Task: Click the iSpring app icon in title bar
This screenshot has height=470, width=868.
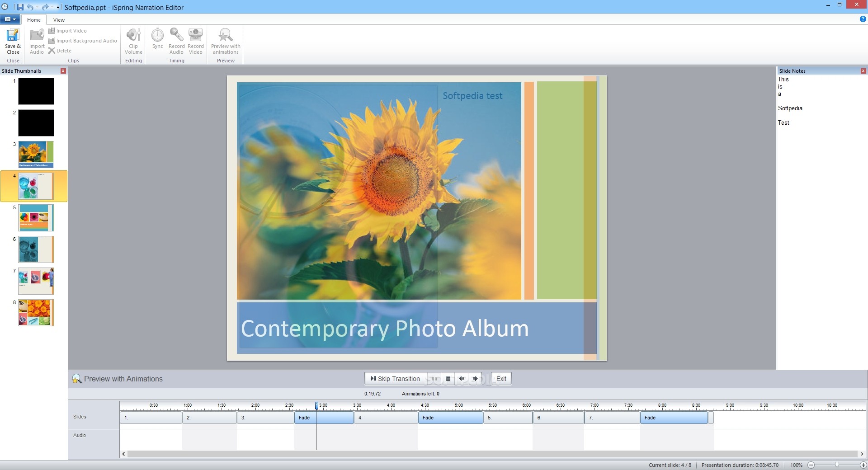Action: (x=5, y=7)
